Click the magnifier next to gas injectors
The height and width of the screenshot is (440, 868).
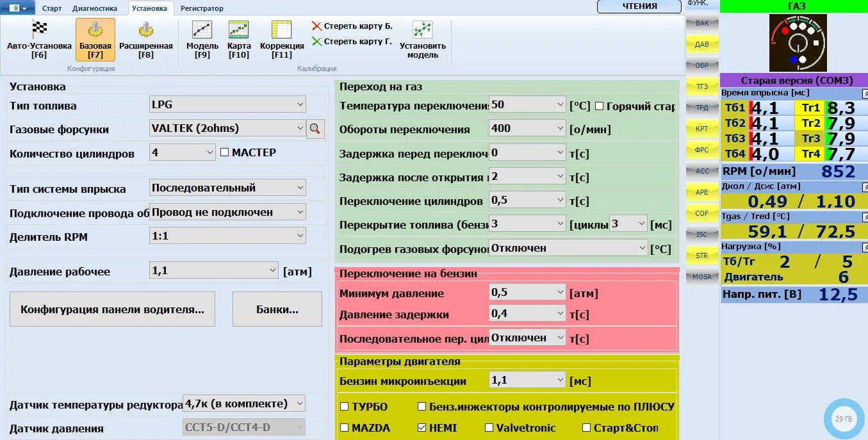coord(315,129)
